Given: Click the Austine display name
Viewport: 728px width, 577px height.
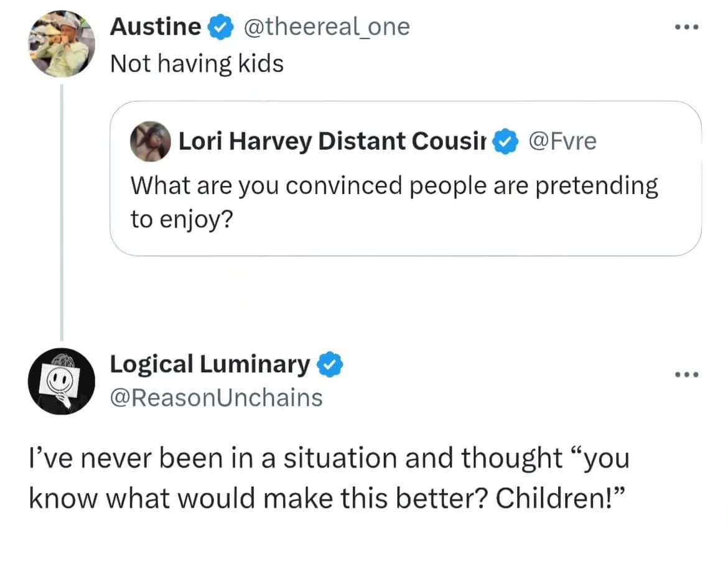Looking at the screenshot, I should (x=155, y=27).
